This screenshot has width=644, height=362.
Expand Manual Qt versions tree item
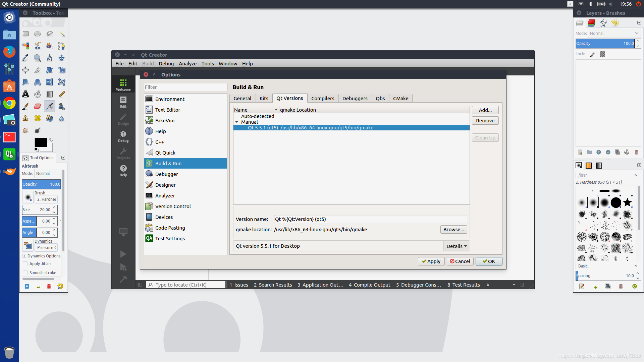click(236, 122)
